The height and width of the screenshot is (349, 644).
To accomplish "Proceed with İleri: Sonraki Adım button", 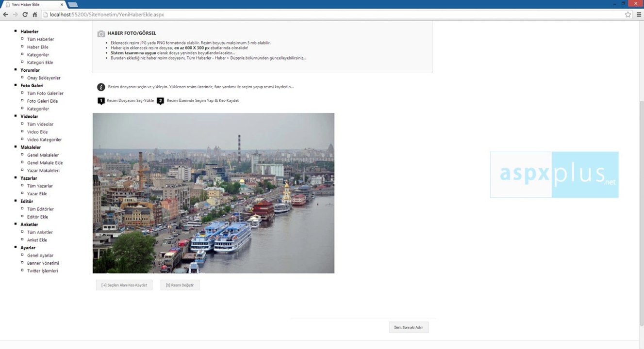I will [409, 327].
